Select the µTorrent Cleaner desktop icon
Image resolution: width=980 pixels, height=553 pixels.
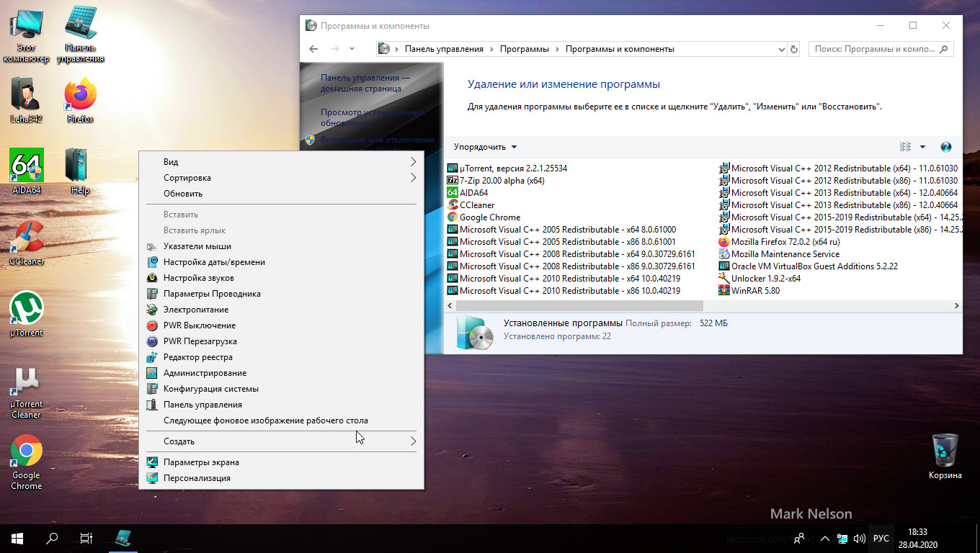click(27, 392)
